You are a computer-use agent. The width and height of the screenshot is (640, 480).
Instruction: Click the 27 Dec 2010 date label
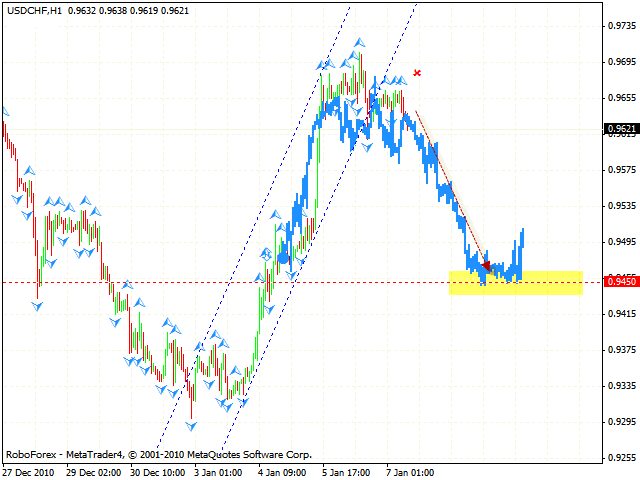pos(28,473)
